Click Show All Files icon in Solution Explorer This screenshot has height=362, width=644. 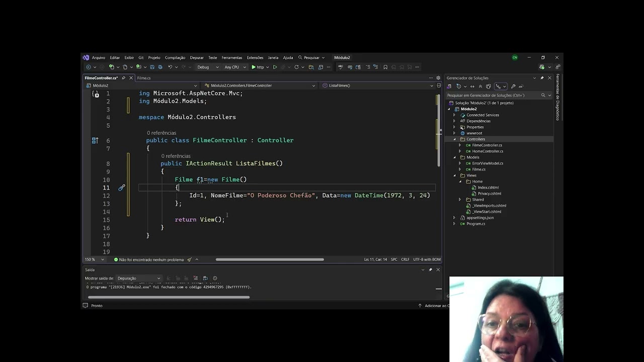[x=488, y=86]
